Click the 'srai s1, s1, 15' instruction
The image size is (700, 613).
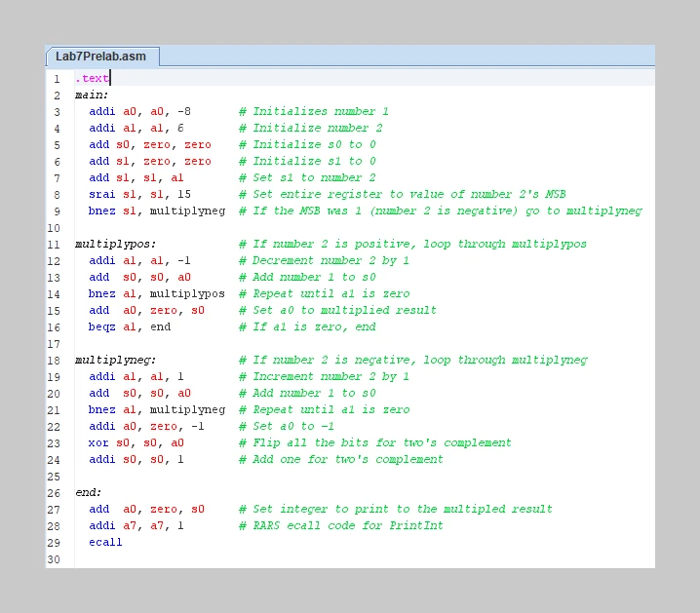click(139, 194)
